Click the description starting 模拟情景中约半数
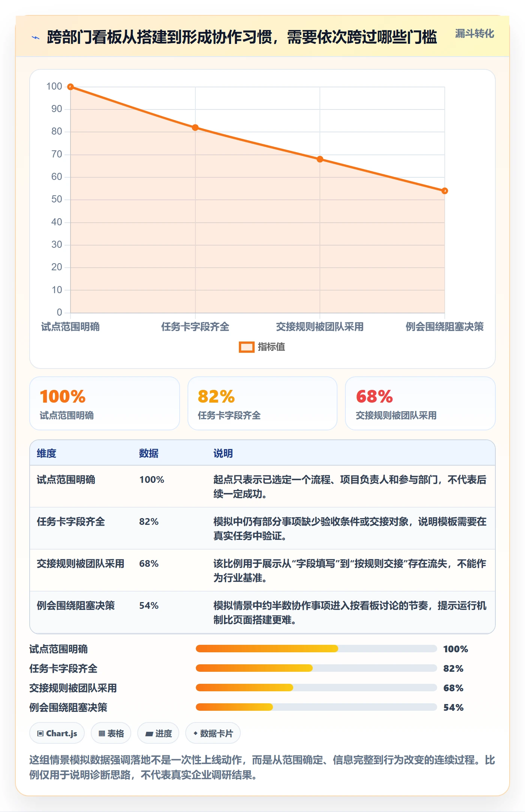 click(350, 613)
